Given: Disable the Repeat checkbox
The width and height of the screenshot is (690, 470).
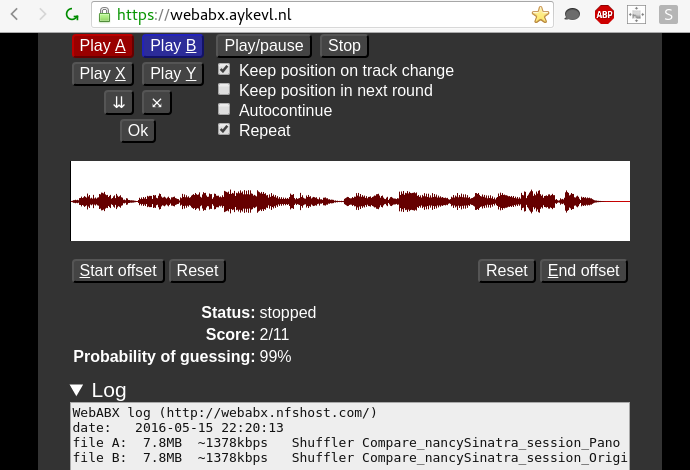Looking at the screenshot, I should [x=224, y=129].
